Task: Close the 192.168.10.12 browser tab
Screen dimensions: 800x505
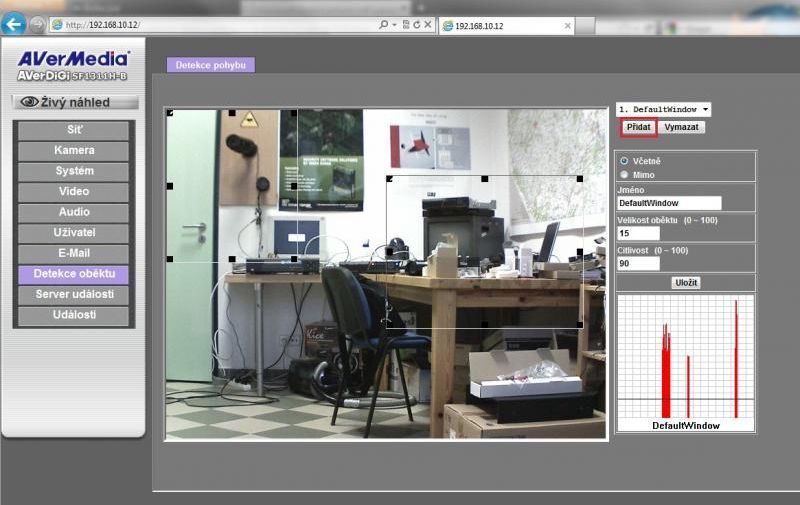Action: pyautogui.click(x=567, y=25)
